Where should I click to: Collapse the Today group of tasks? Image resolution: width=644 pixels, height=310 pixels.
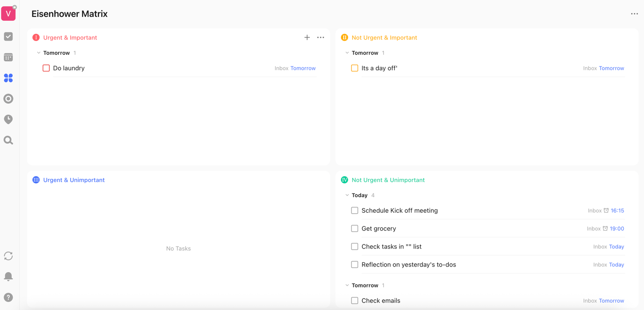pos(347,195)
